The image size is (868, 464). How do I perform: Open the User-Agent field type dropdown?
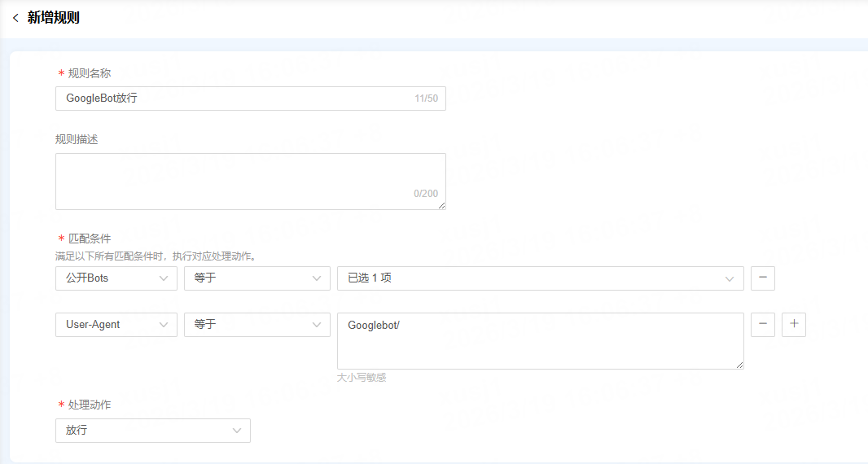(116, 324)
